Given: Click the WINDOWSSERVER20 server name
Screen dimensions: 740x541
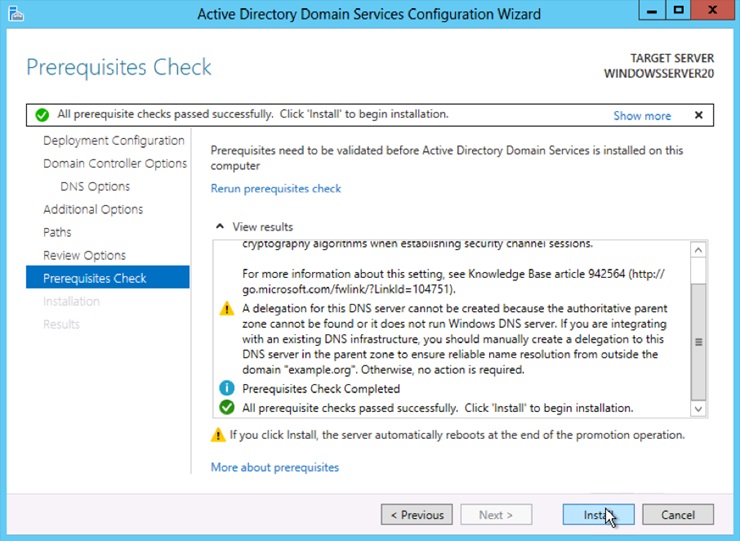Looking at the screenshot, I should 659,74.
